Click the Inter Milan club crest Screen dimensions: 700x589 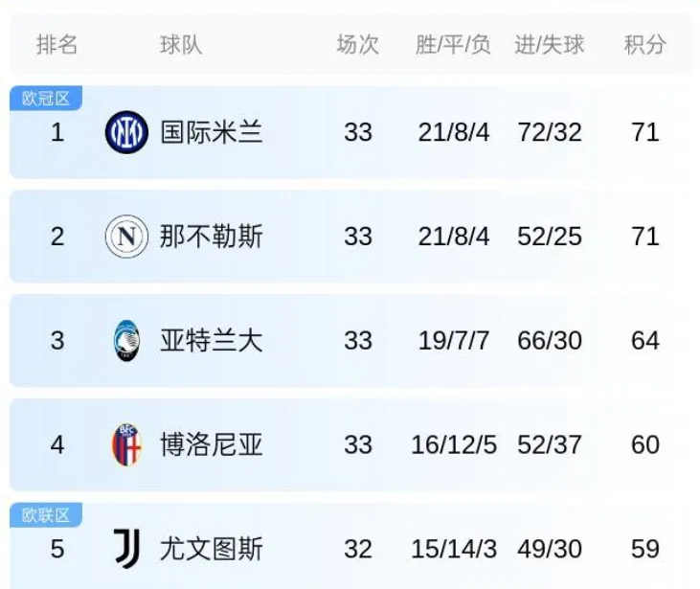click(x=126, y=132)
